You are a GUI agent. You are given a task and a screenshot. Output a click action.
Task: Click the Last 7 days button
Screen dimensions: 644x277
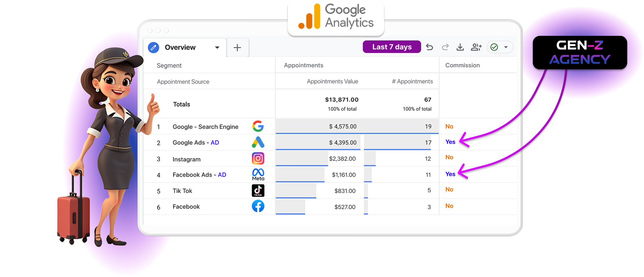click(x=392, y=47)
